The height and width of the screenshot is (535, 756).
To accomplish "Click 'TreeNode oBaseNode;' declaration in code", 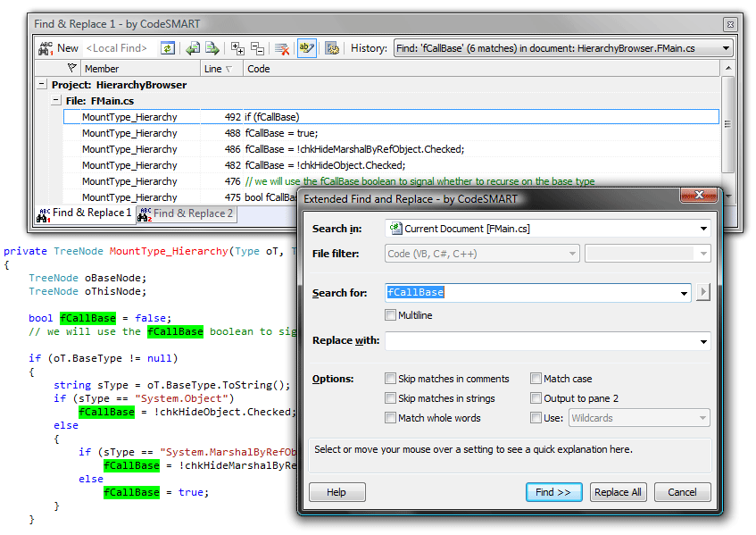I will (87, 278).
